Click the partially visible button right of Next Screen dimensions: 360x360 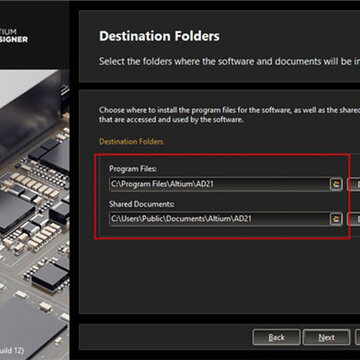coord(357,338)
